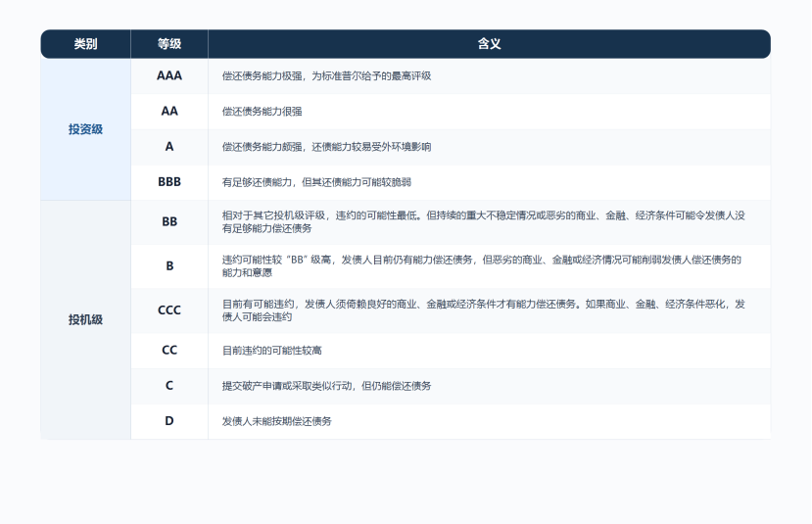Select the 投机级 category cell
This screenshot has width=812, height=524.
85,320
